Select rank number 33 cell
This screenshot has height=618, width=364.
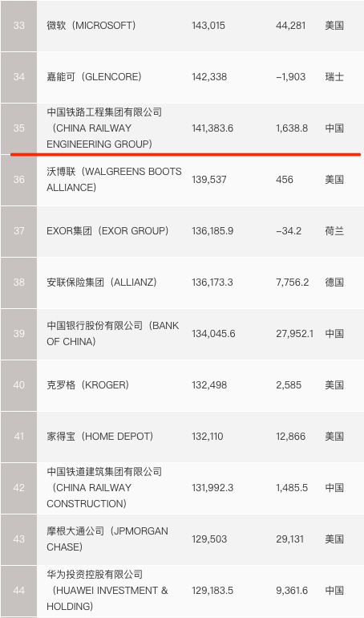(x=19, y=26)
